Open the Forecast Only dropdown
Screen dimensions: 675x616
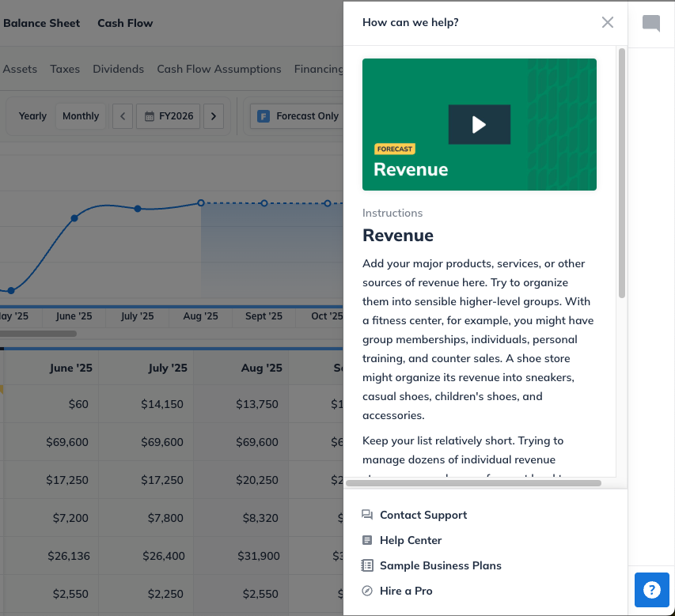pyautogui.click(x=297, y=116)
